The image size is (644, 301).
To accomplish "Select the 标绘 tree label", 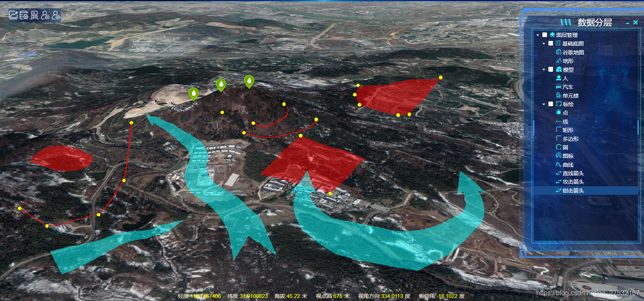I will [x=568, y=104].
